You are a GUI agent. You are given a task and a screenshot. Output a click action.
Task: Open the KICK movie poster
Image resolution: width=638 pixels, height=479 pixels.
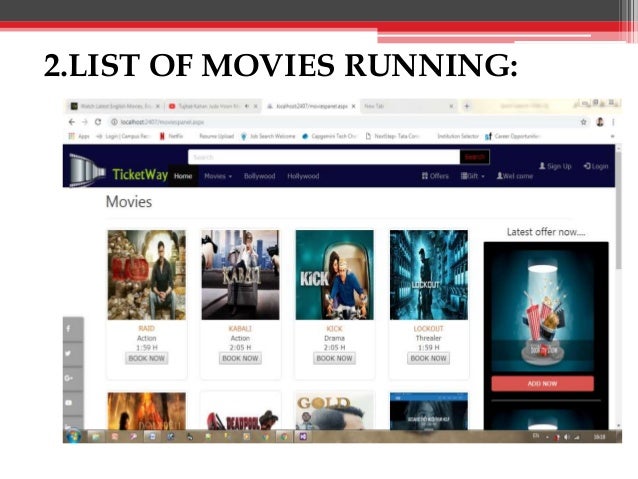(x=334, y=275)
